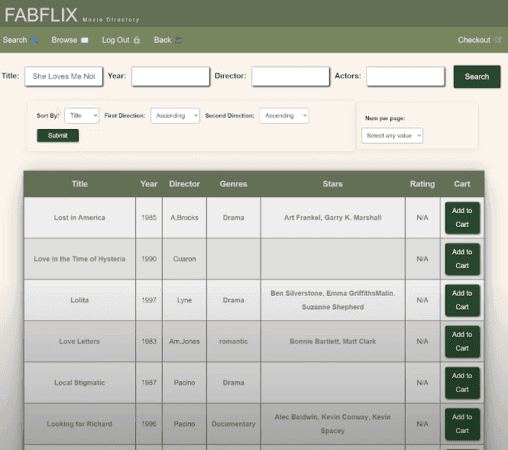Add Lost in America to cart

tap(462, 218)
